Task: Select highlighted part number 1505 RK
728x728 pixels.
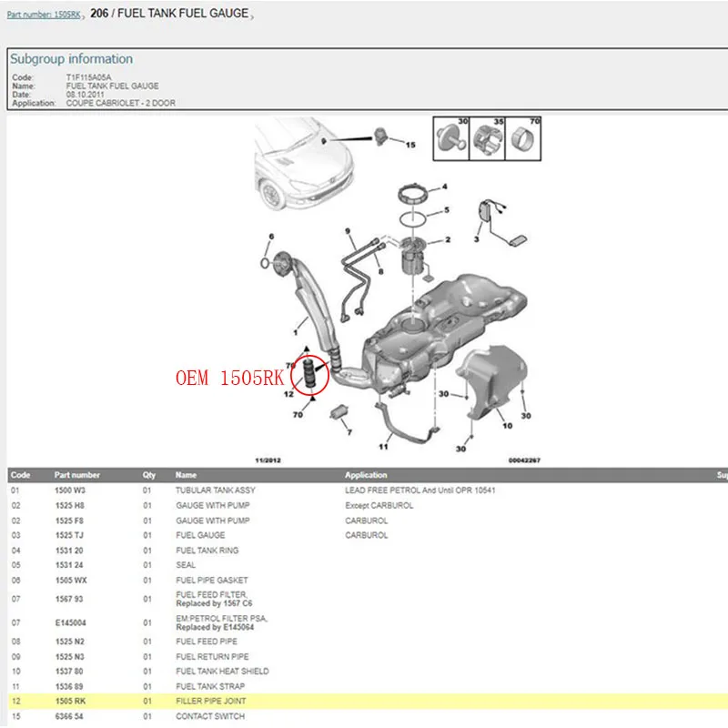Action: click(70, 701)
